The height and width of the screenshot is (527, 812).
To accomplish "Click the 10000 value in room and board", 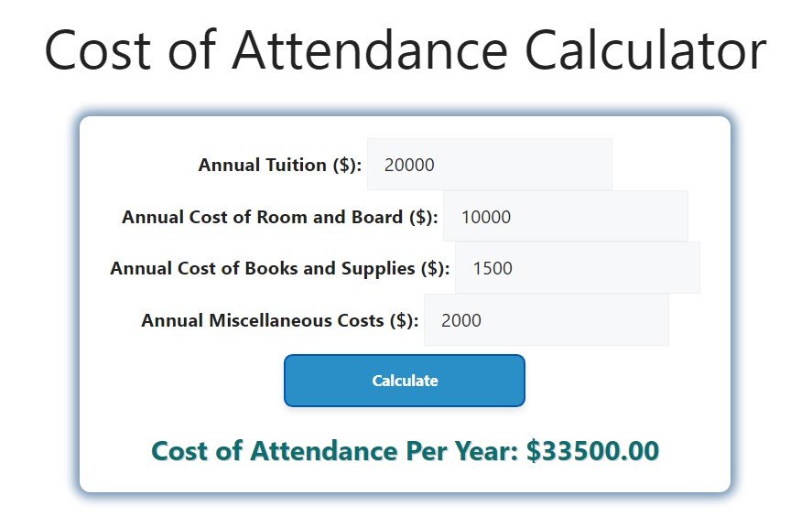I will (486, 218).
